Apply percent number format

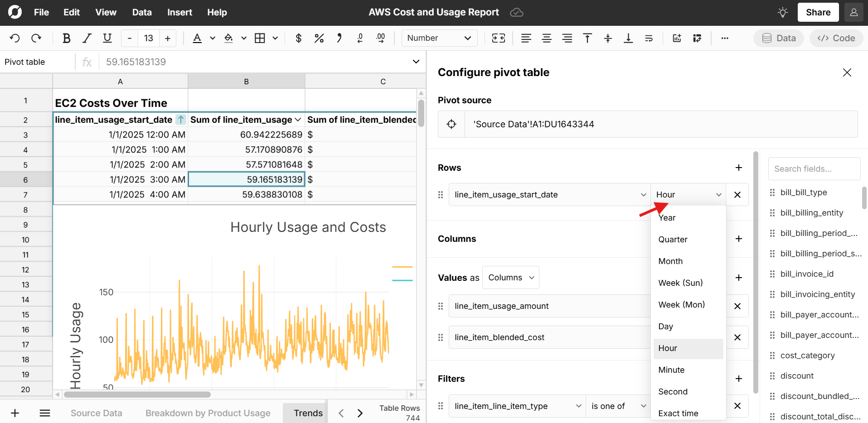[x=319, y=38]
